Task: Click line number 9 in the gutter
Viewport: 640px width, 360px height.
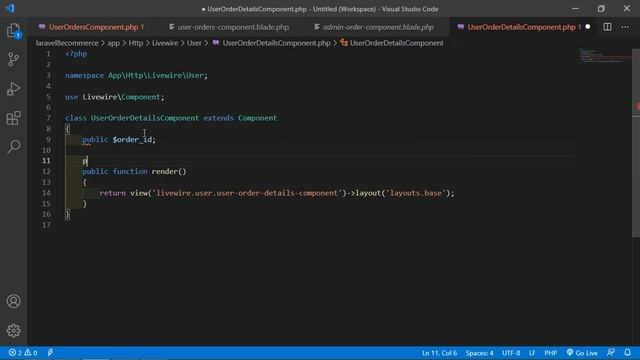Action: 48,140
